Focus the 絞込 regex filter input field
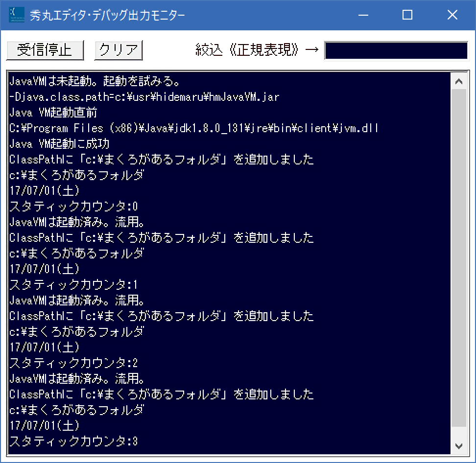 [396, 50]
